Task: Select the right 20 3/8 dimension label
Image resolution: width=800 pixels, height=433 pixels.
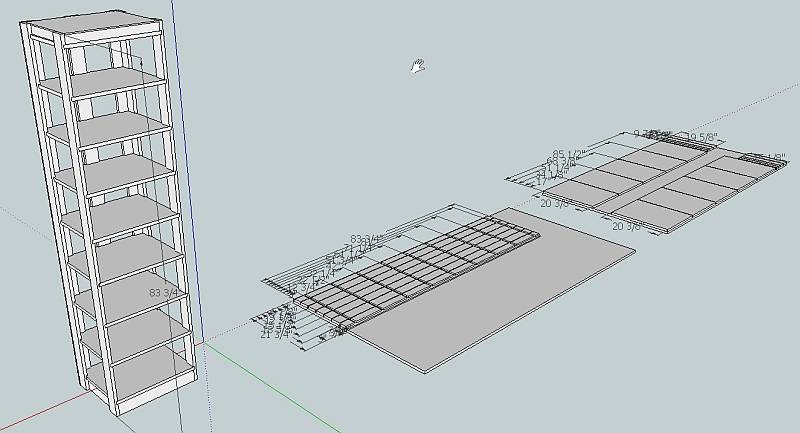Action: point(626,226)
